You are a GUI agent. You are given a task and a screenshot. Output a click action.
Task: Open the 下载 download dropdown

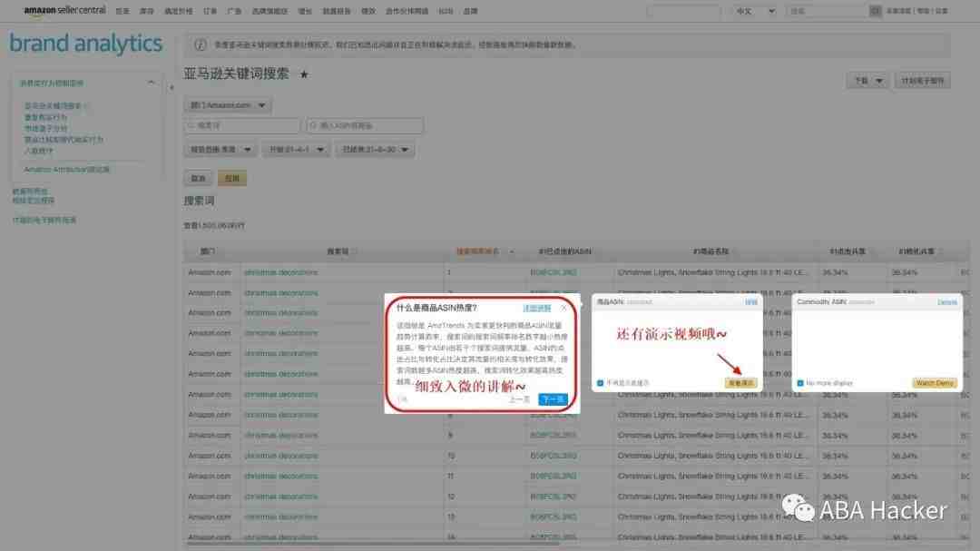pos(867,81)
